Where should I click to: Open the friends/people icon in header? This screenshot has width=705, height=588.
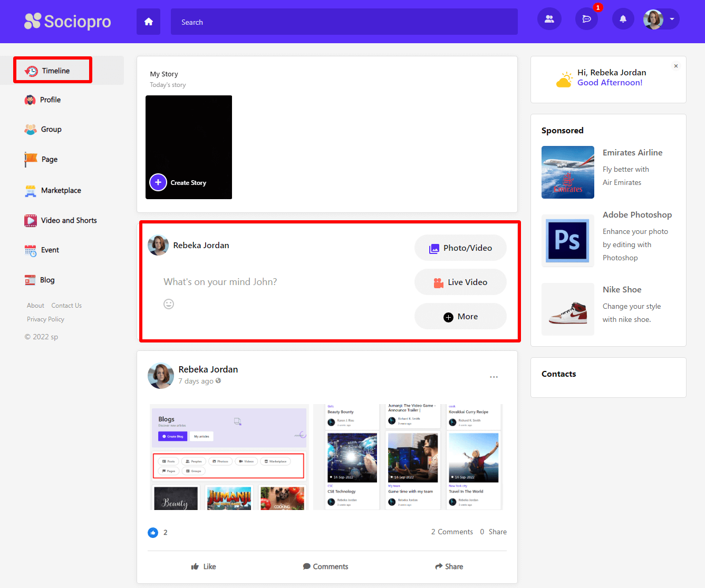point(549,19)
